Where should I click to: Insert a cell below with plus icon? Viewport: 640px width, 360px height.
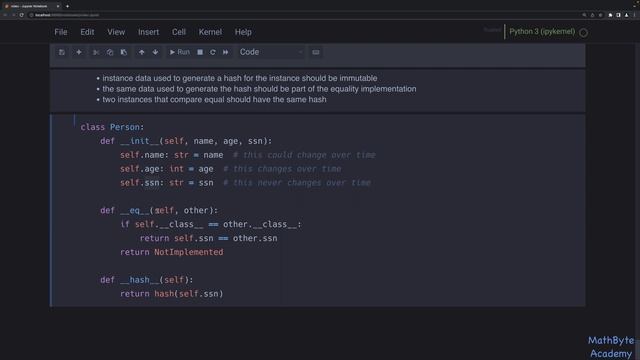(x=79, y=52)
